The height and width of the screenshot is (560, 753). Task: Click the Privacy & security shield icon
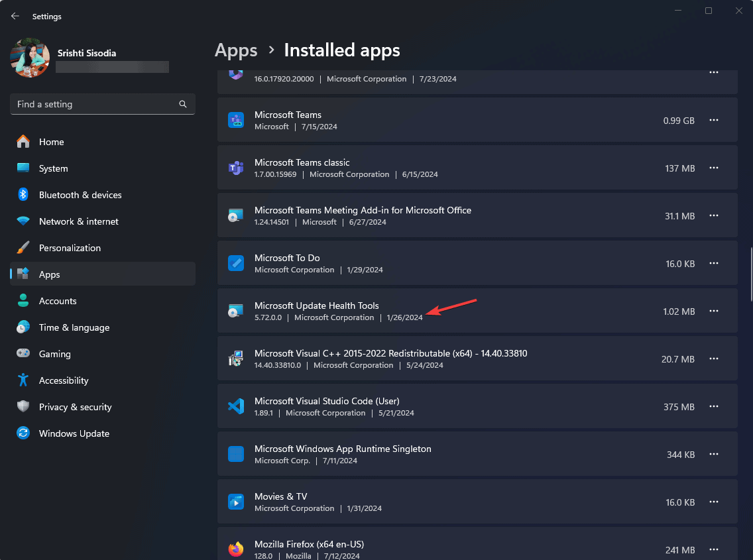23,406
